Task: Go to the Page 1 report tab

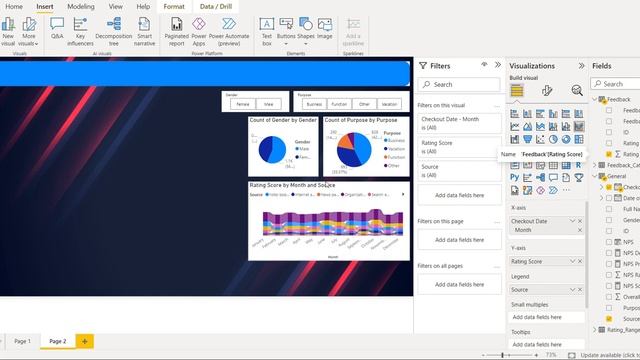Action: tap(22, 341)
